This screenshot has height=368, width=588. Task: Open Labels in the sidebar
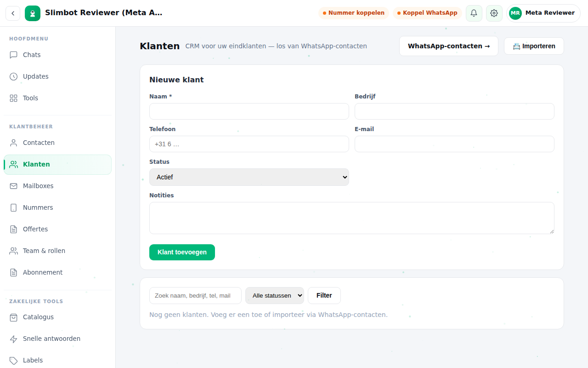[x=57, y=360]
